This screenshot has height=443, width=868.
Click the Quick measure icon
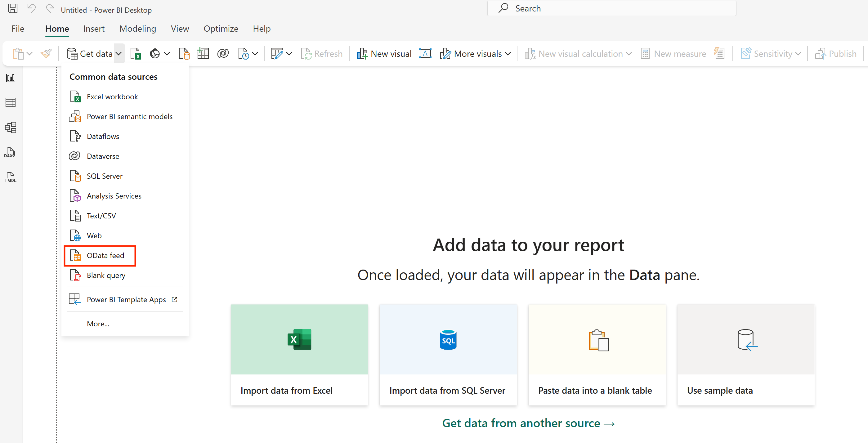719,53
